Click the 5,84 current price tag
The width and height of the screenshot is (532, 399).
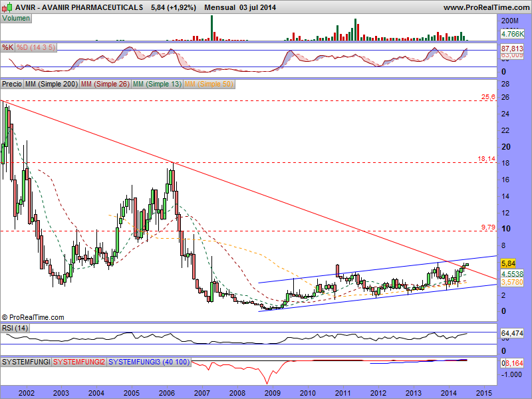[x=508, y=263]
